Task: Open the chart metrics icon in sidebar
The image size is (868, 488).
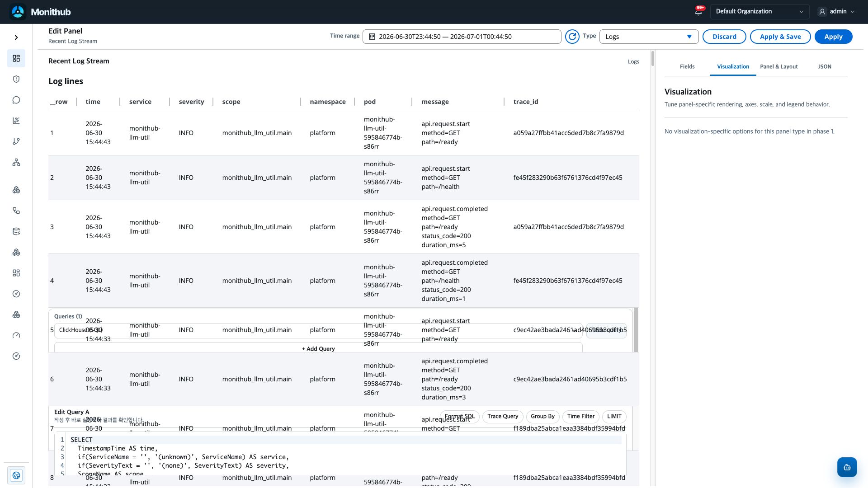Action: pos(16,121)
